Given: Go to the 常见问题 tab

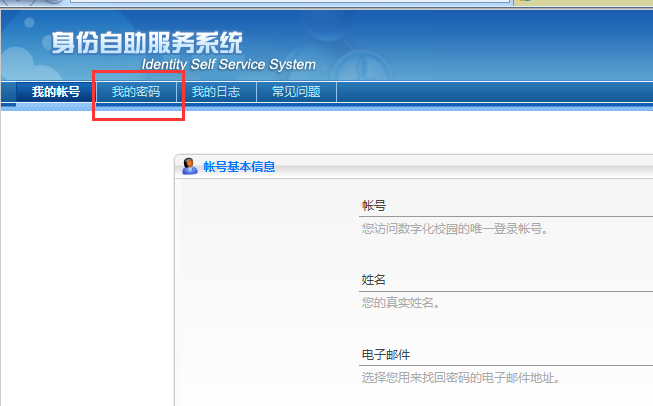Looking at the screenshot, I should click(296, 92).
